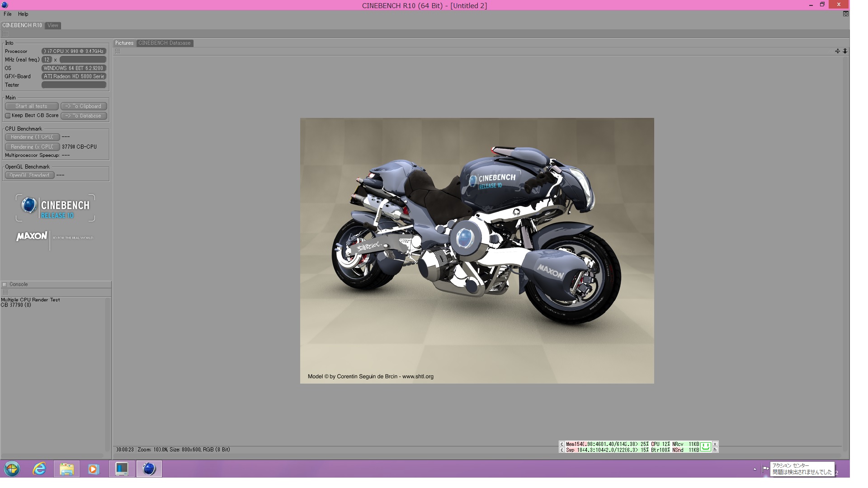Viewport: 868px width, 488px height.
Task: Switch to the View tab
Action: pyautogui.click(x=53, y=25)
